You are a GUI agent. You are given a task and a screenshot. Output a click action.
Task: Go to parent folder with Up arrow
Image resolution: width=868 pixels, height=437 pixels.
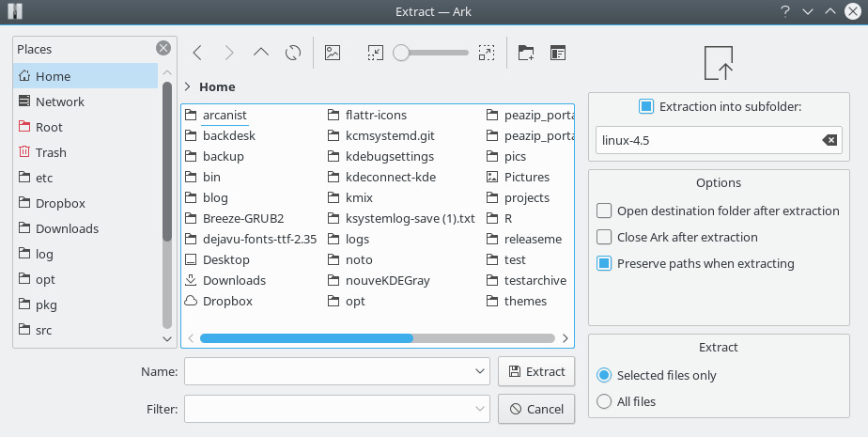(262, 53)
